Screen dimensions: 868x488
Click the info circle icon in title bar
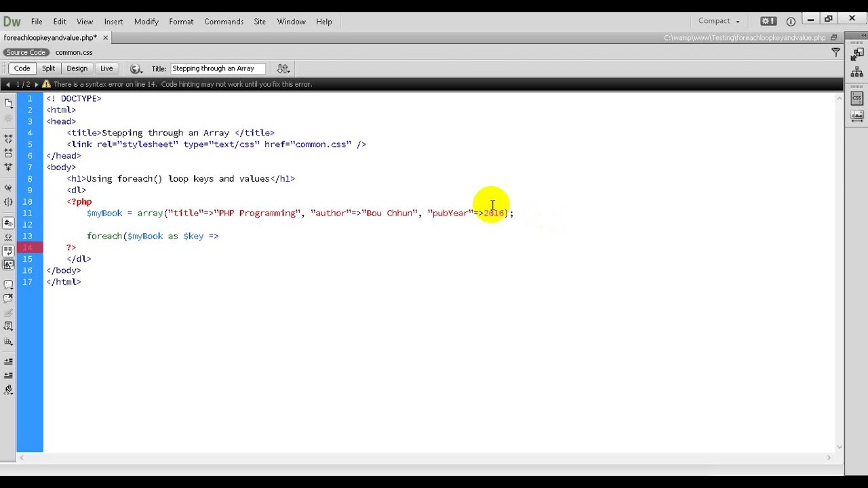tap(791, 21)
